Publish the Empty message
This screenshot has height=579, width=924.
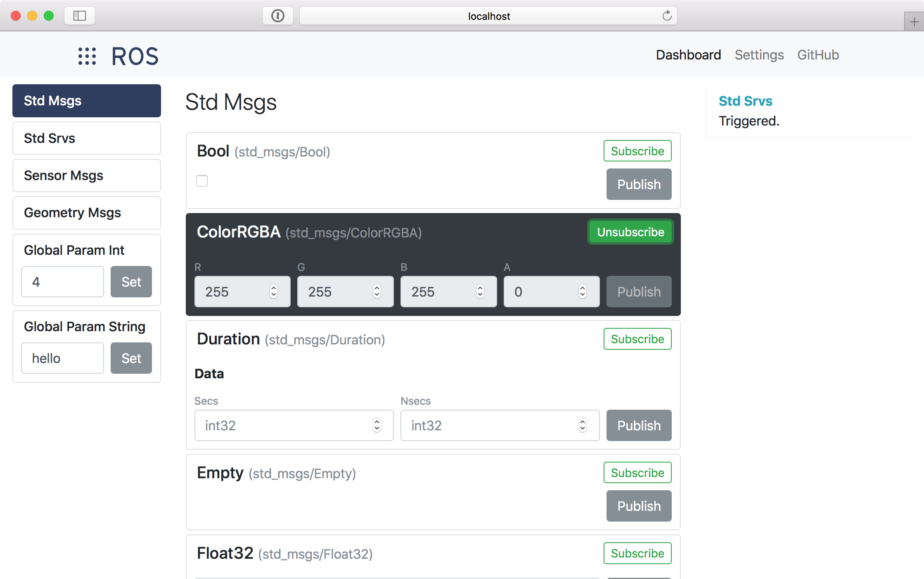pyautogui.click(x=638, y=506)
